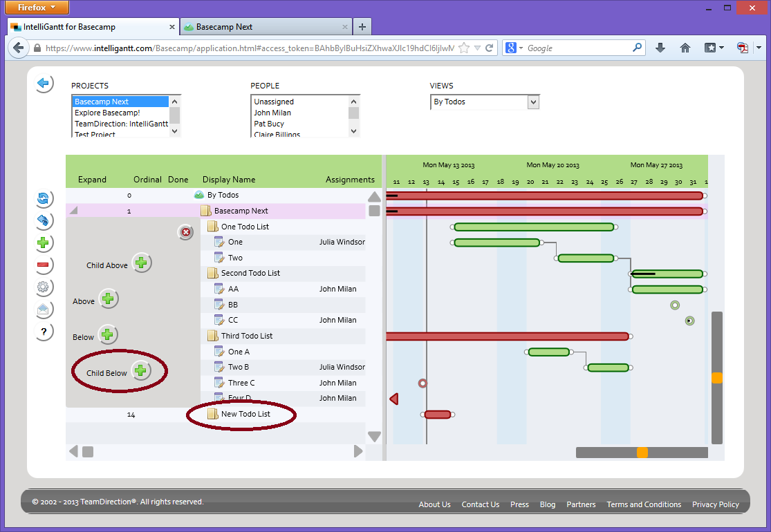
Task: Open the Views By Todos dropdown
Action: 534,102
